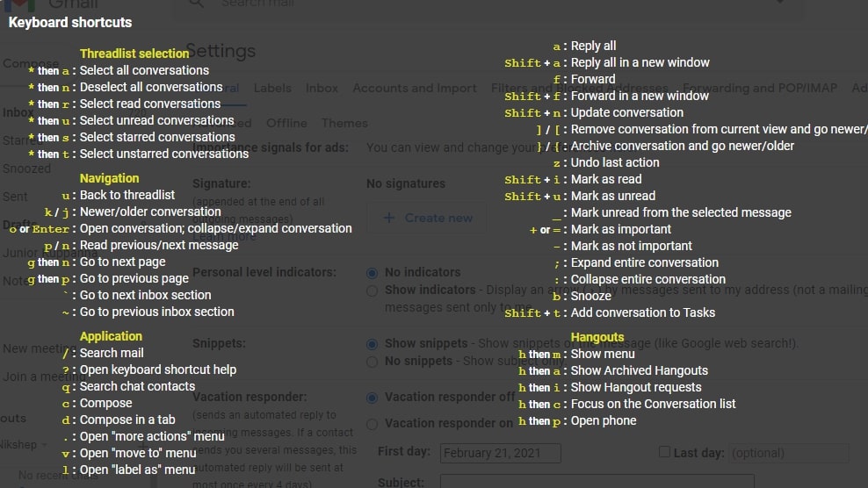
Task: Click 'Open "label as" menu' text
Action: click(137, 470)
